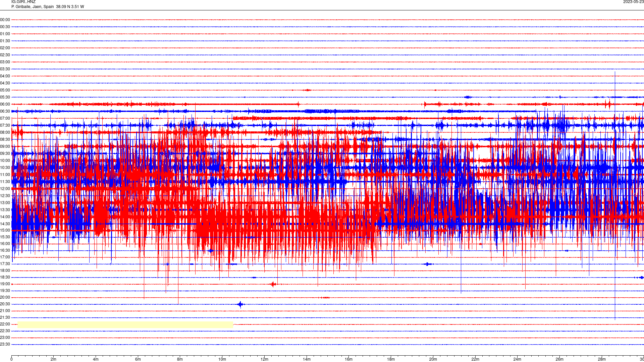Click the date label 2023-05-23
The height and width of the screenshot is (362, 644).
(633, 2)
